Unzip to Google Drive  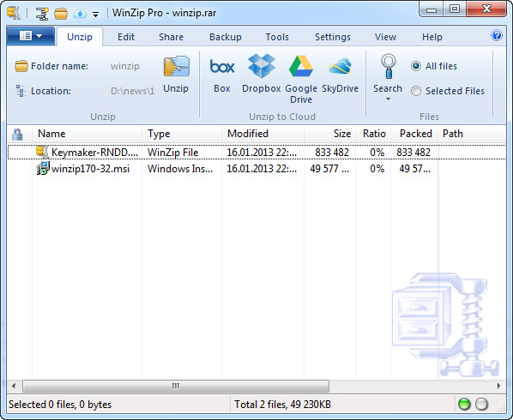click(301, 80)
